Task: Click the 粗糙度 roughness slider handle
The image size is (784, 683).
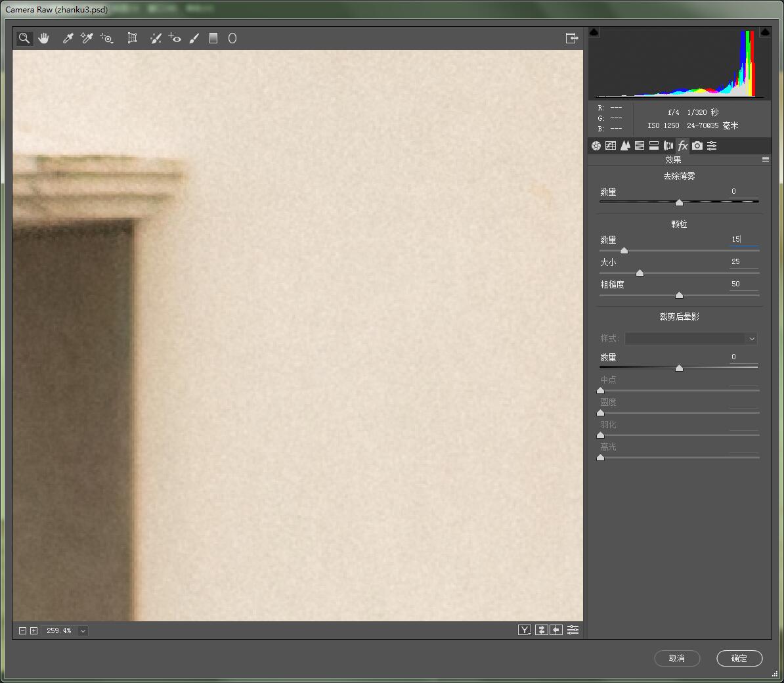Action: coord(679,295)
